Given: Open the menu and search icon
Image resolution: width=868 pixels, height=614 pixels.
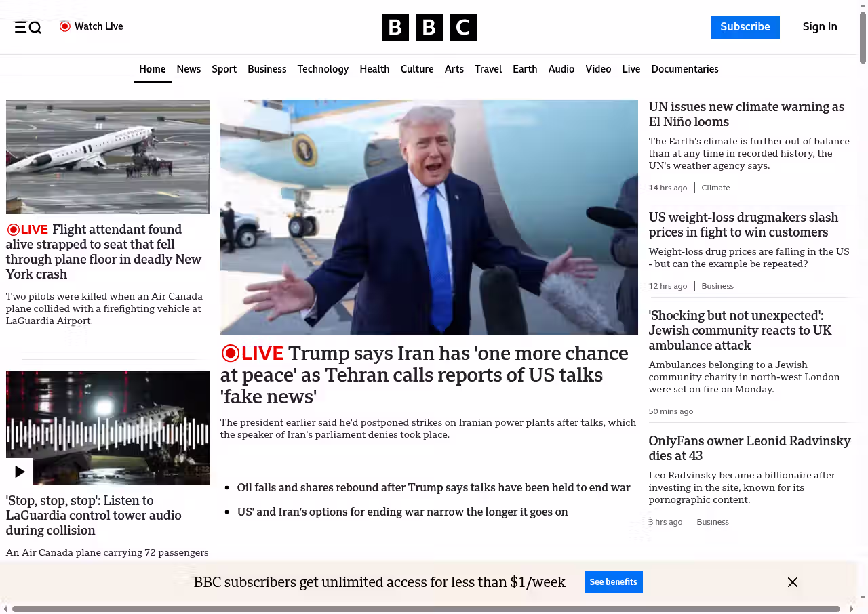Looking at the screenshot, I should (28, 27).
